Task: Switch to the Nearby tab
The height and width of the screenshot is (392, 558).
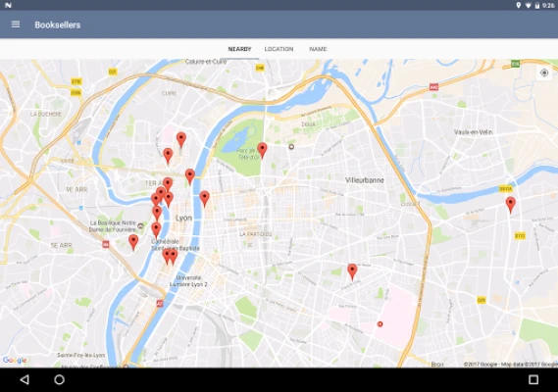Action: pyautogui.click(x=239, y=49)
